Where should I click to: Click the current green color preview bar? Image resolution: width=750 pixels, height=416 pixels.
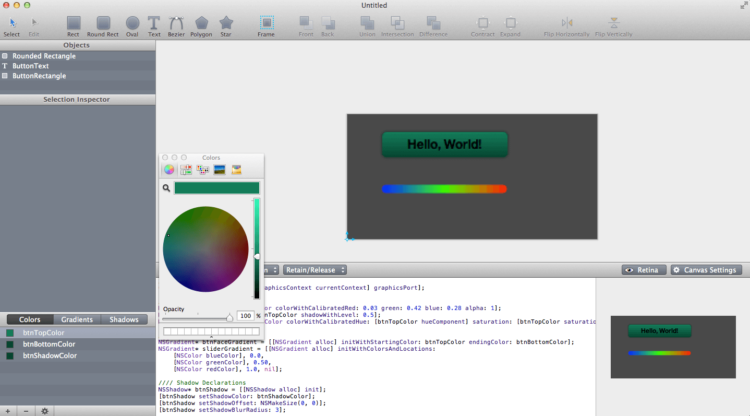[217, 188]
